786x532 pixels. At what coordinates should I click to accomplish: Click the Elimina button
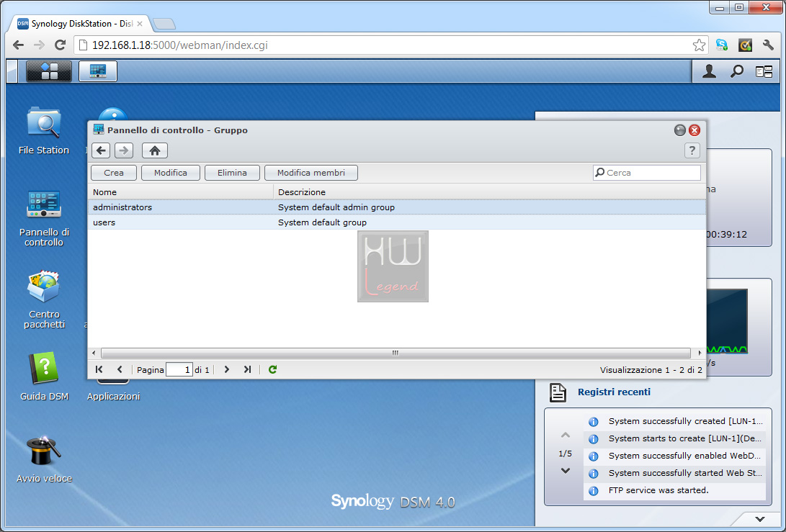[x=232, y=173]
